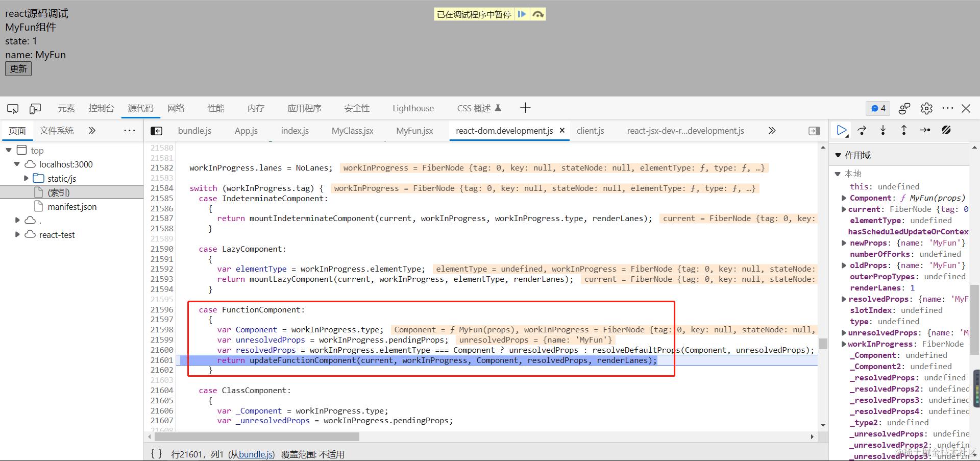
Task: Click the Step debugger arrow
Action: tap(925, 130)
